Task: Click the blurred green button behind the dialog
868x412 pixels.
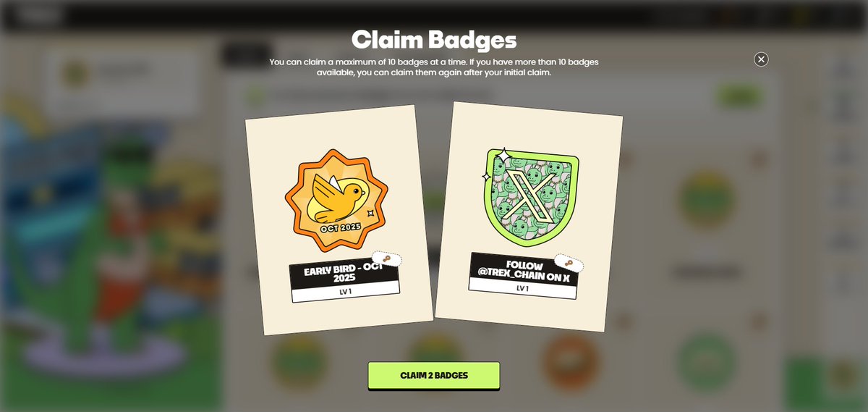Action: (737, 96)
